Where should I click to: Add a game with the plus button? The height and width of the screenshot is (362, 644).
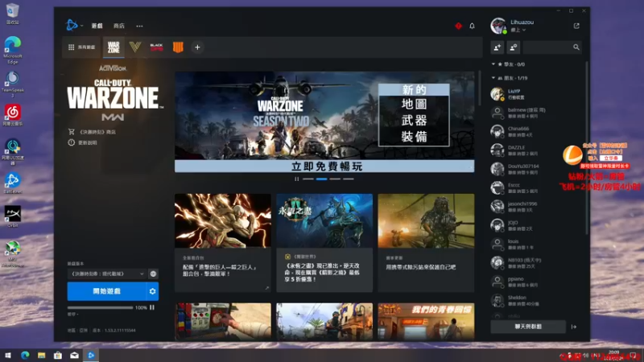coord(197,47)
